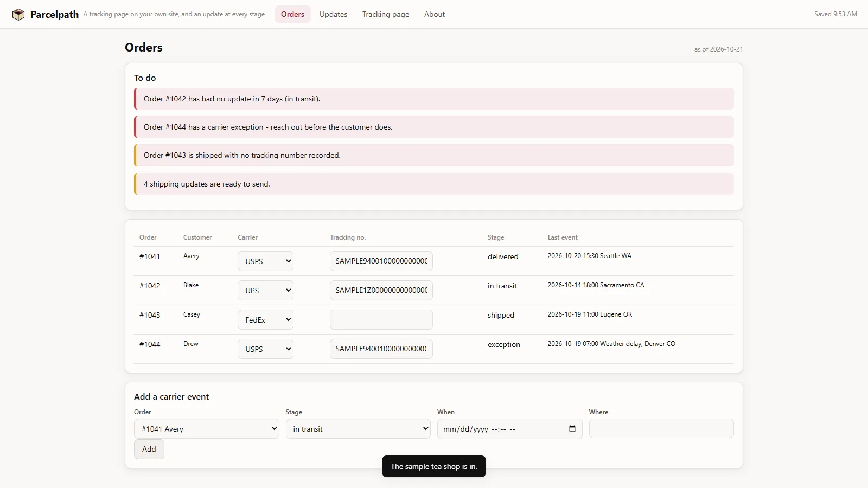The width and height of the screenshot is (868, 488).
Task: Edit tracking number field for order #1041
Action: pos(381,261)
